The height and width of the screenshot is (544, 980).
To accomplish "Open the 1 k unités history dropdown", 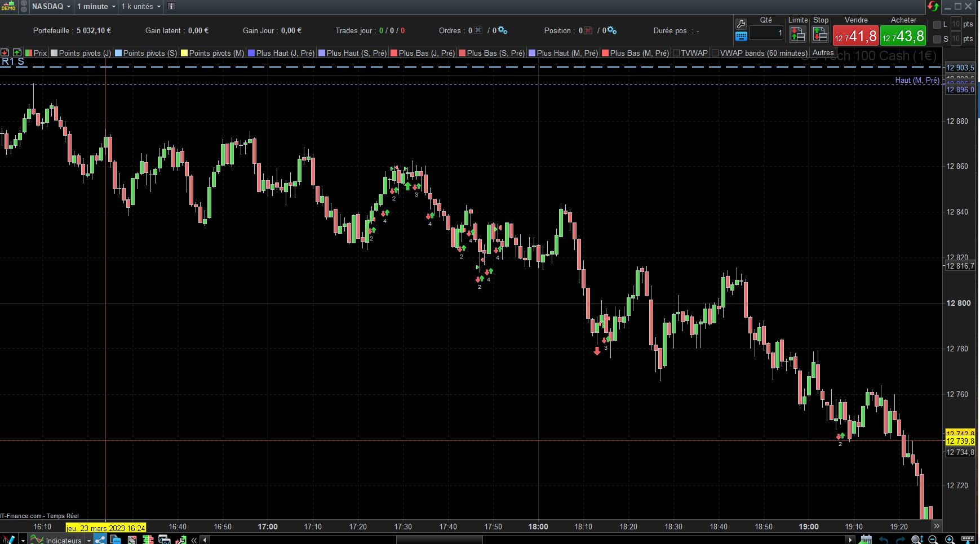I will point(141,6).
